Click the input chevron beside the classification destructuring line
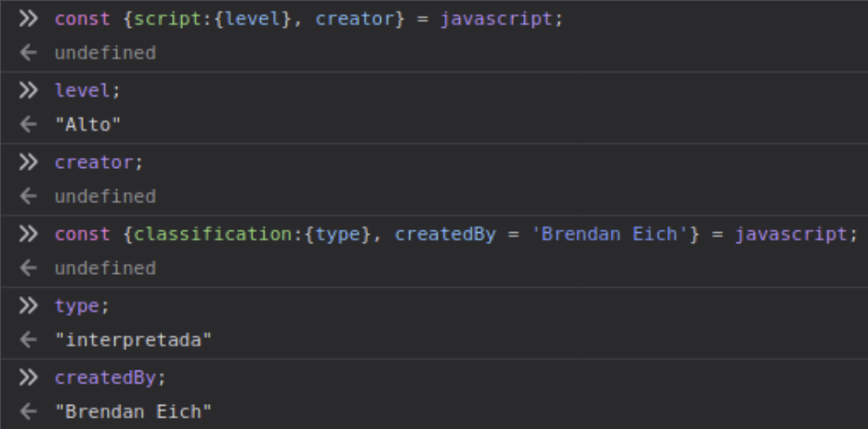 pos(28,234)
